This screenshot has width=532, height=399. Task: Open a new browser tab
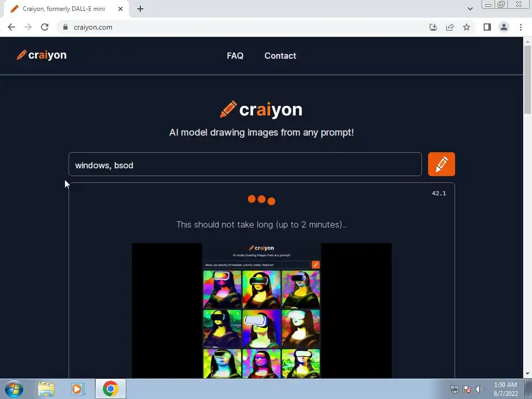coord(140,9)
